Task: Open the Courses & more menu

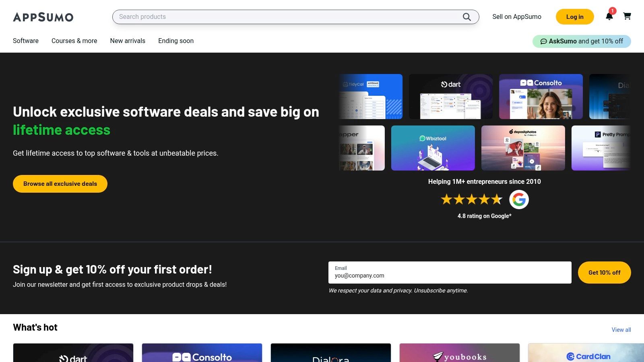Action: tap(74, 41)
